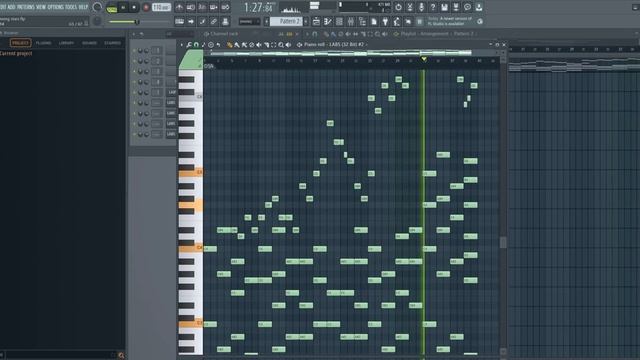The image size is (640, 360).
Task: Click the piano roll vertical scrollbar handle
Action: tap(503, 242)
